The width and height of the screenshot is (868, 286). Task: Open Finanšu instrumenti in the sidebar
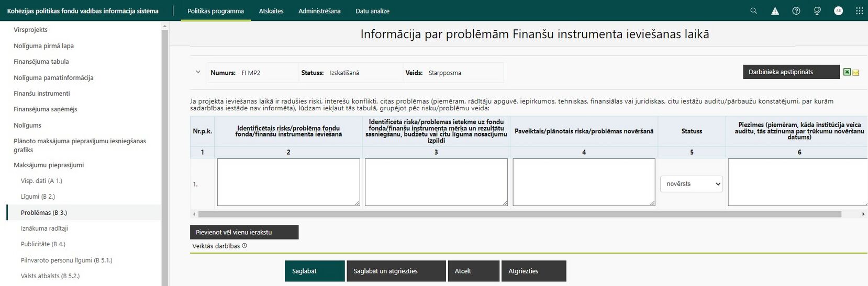point(42,94)
